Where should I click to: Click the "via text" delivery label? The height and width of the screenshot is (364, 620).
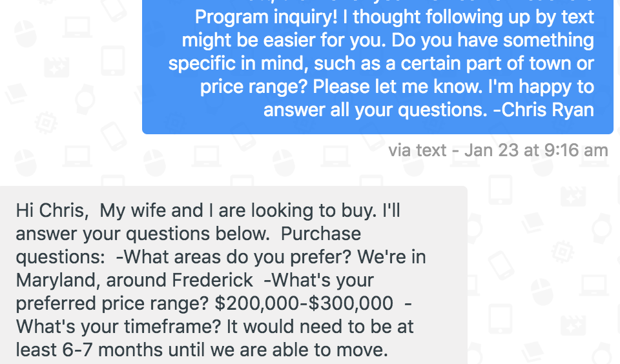click(x=417, y=150)
